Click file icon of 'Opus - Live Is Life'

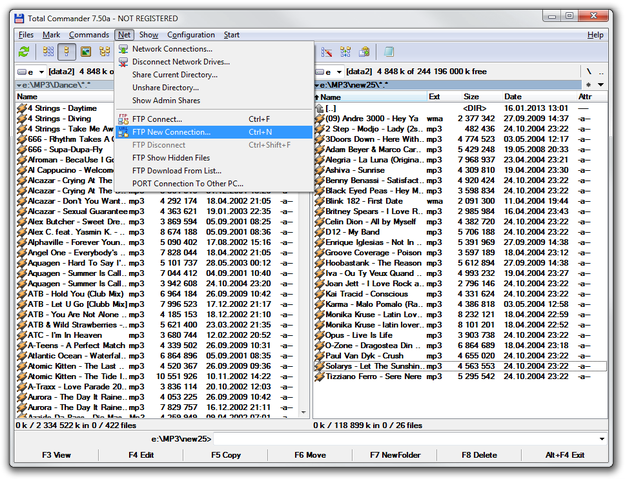(x=319, y=335)
